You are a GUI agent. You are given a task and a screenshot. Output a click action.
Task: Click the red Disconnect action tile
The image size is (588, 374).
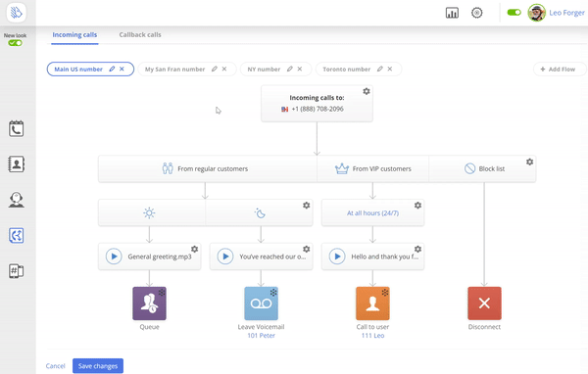(x=484, y=304)
